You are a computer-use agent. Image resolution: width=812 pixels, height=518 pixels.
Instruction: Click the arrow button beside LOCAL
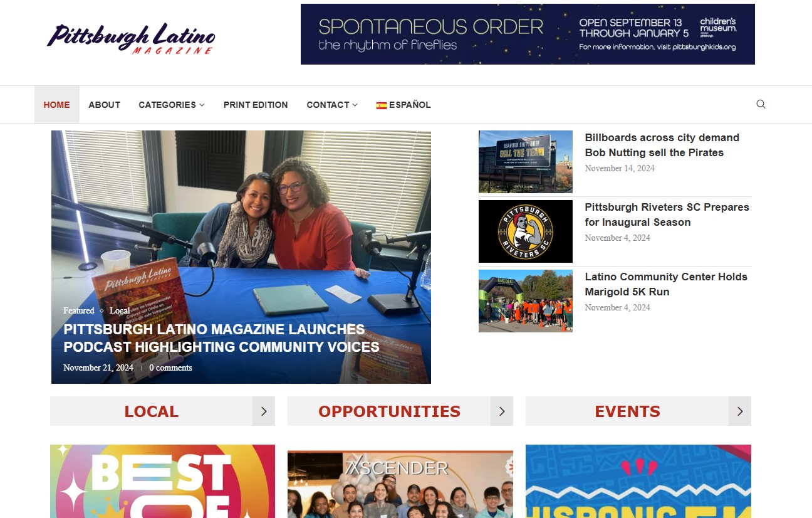(264, 411)
